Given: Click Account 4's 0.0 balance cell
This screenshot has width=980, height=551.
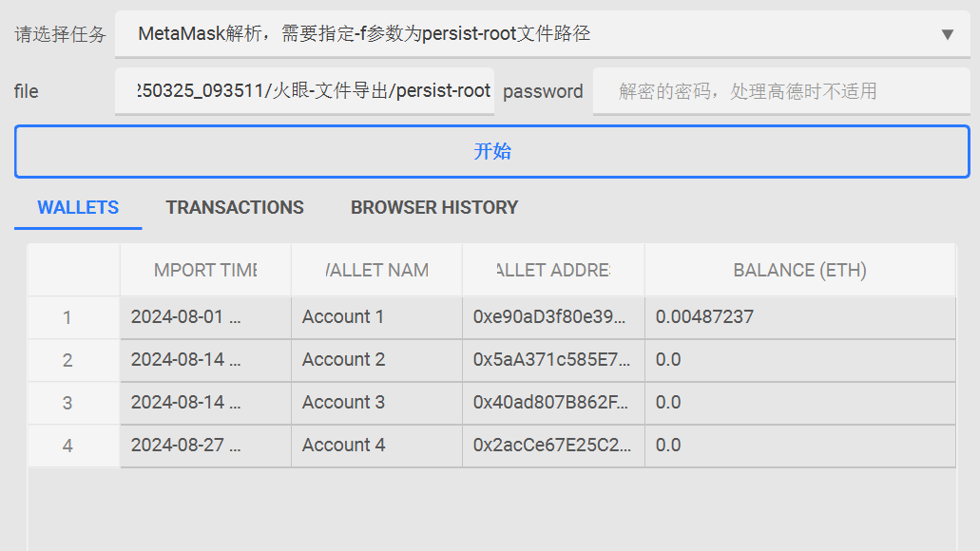Looking at the screenshot, I should pos(800,445).
